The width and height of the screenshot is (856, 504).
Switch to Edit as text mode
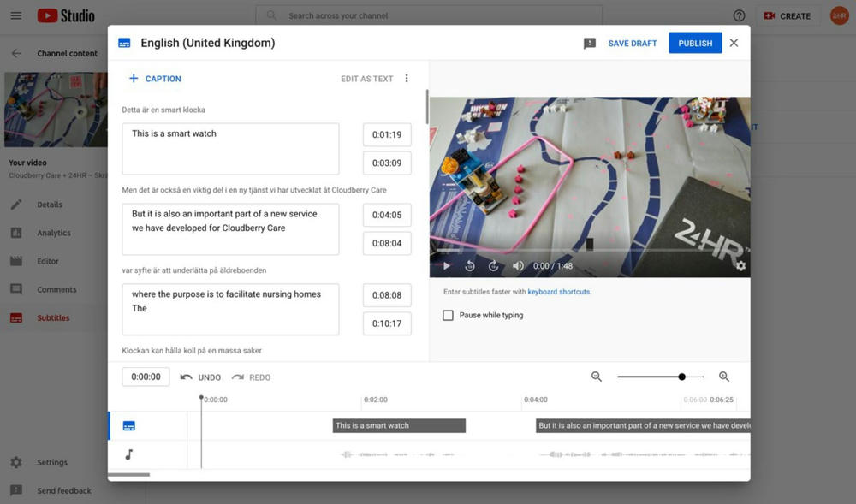pos(366,79)
